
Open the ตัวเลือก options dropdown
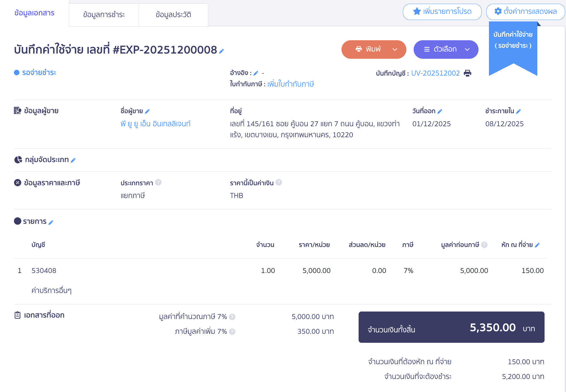pos(446,50)
